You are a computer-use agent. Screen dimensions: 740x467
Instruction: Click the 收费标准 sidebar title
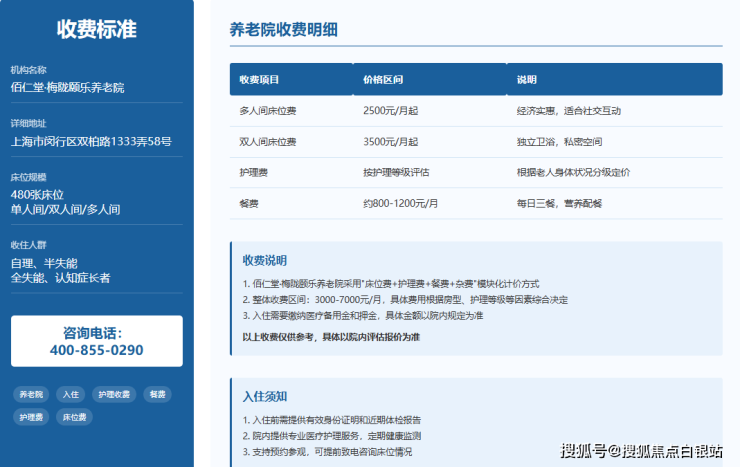[x=97, y=29]
